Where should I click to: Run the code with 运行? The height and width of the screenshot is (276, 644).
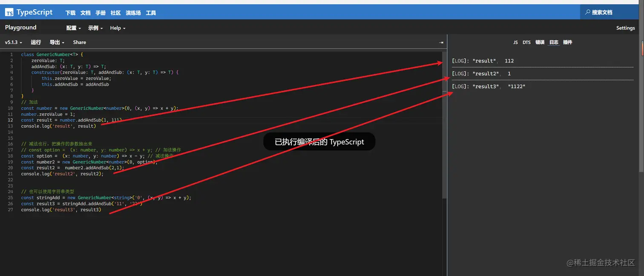tap(36, 43)
